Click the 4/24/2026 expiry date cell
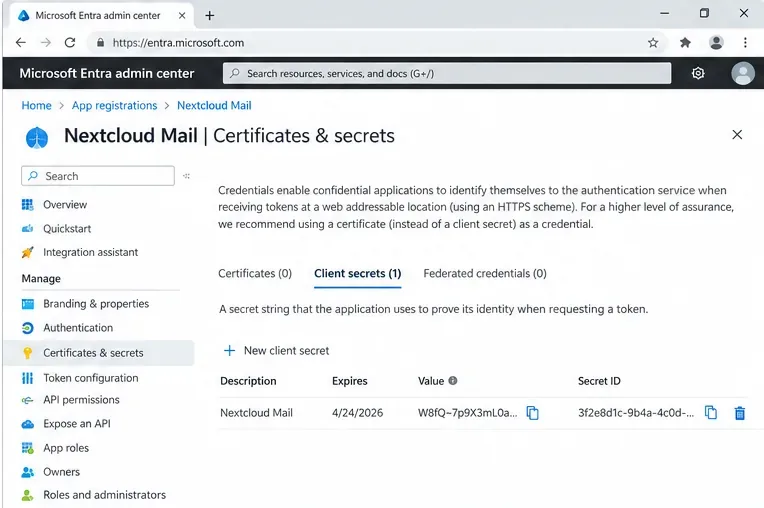Screen dimensions: 764x508 (358, 413)
